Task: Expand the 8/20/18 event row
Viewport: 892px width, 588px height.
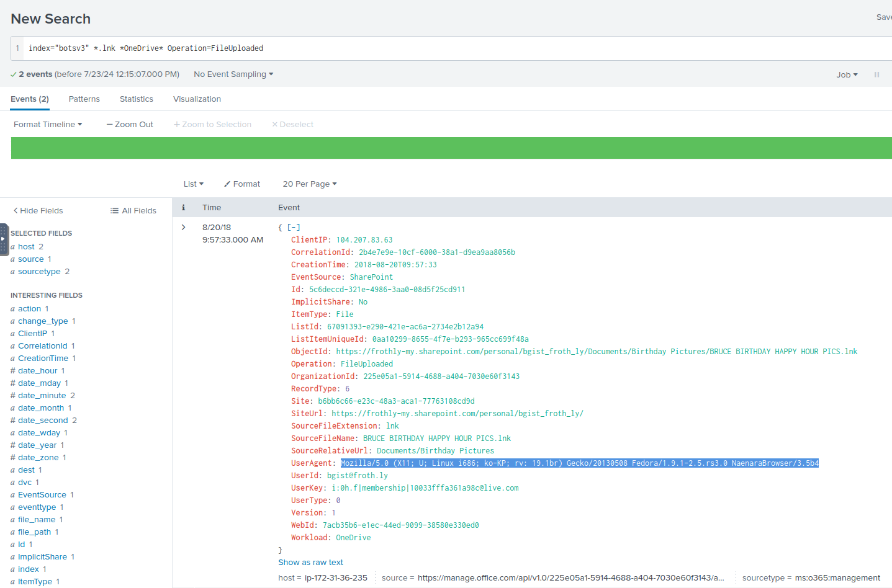Action: tap(184, 228)
